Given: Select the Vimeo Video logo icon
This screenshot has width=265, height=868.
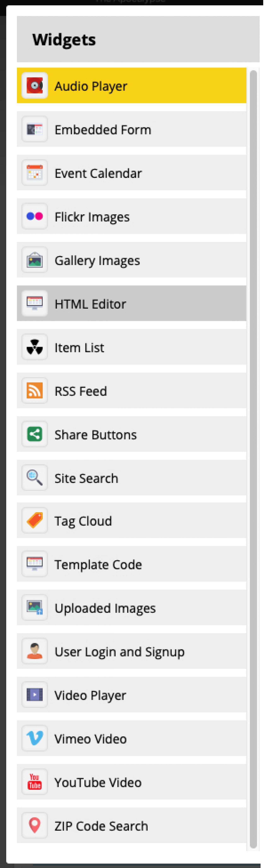Looking at the screenshot, I should 34,739.
